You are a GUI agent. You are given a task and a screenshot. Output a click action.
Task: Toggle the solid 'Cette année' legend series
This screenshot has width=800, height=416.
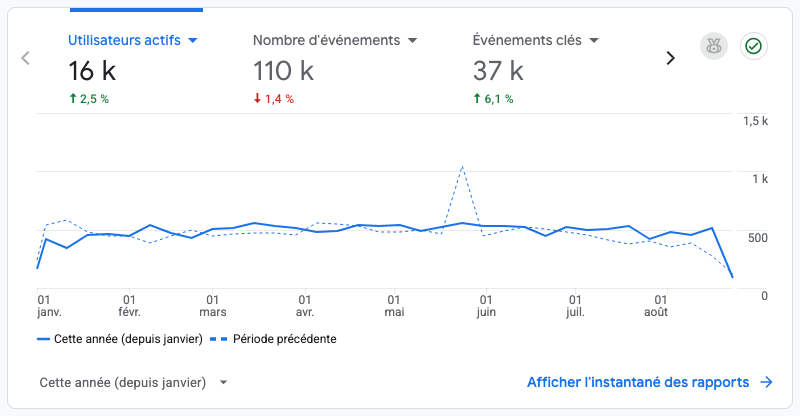(120, 339)
